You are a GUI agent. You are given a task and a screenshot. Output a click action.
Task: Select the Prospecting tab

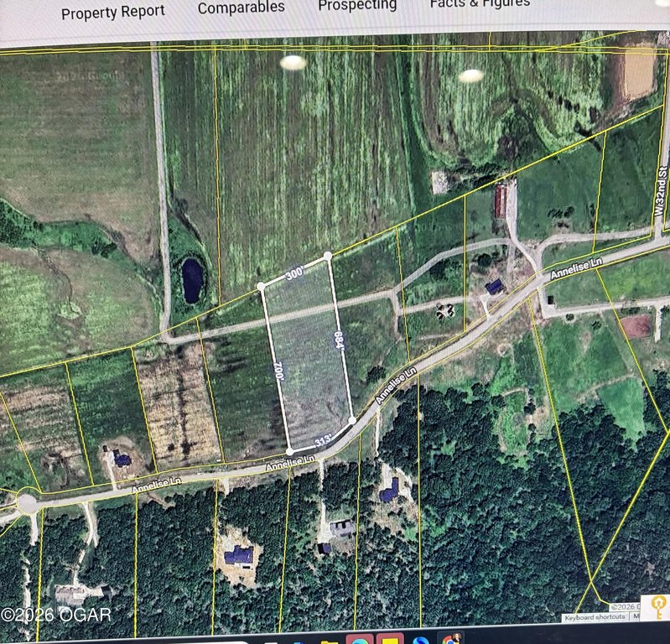click(x=356, y=6)
